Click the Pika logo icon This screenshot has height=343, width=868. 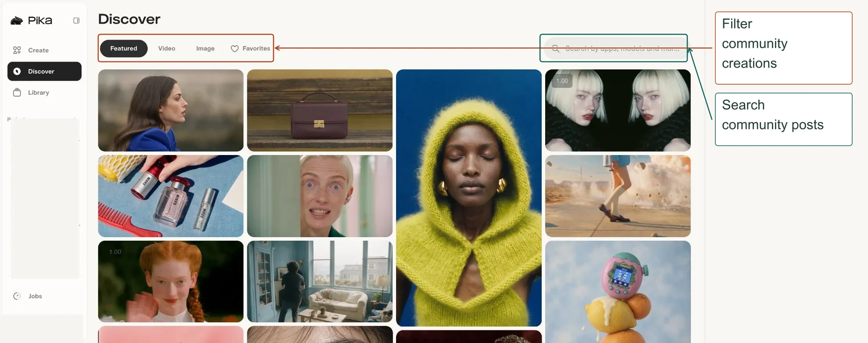coord(17,21)
